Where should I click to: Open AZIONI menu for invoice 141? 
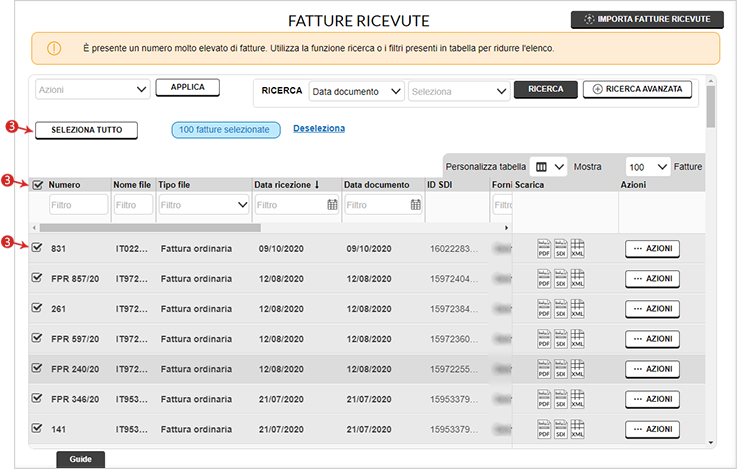coord(653,429)
